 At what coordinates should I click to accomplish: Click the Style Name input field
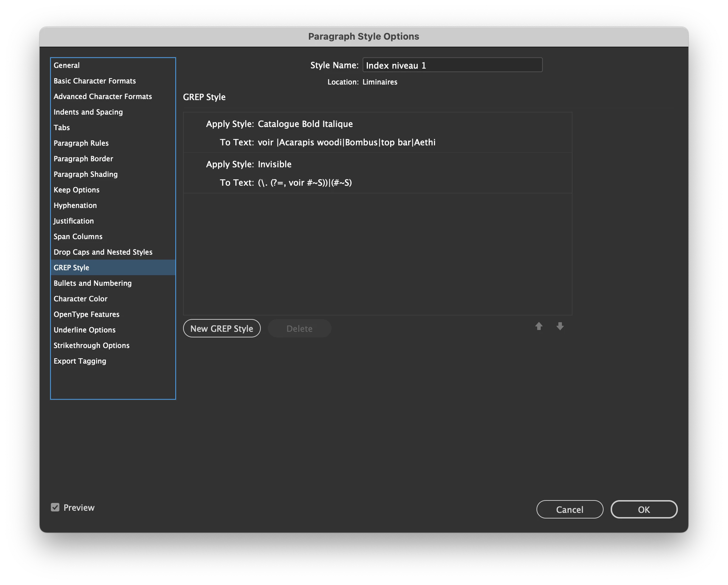pos(452,65)
